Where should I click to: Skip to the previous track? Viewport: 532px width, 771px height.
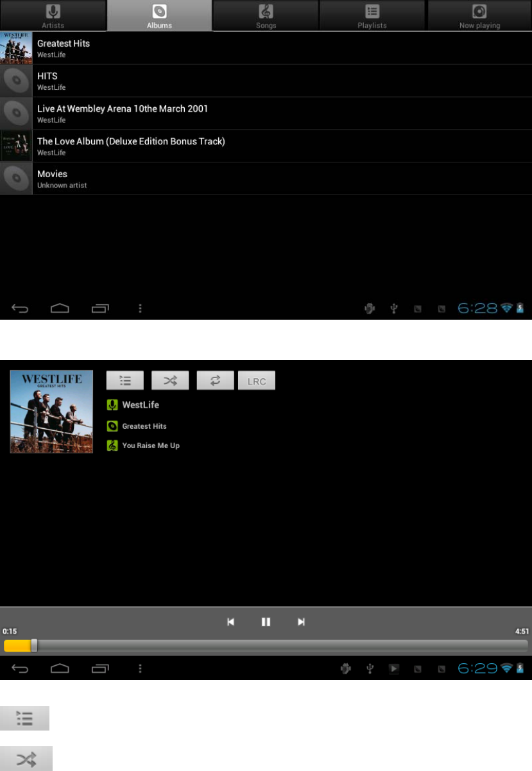pyautogui.click(x=231, y=621)
